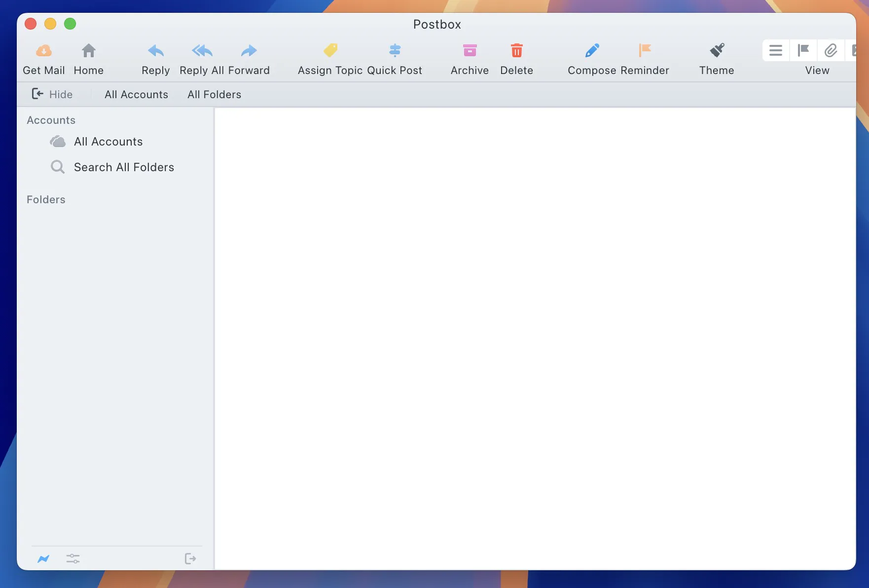Select the All Folders tab

[214, 94]
